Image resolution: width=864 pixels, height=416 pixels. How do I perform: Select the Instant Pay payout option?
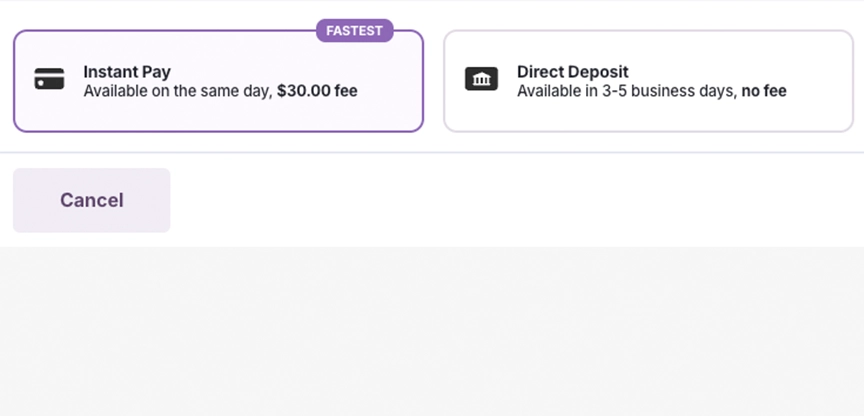pyautogui.click(x=218, y=81)
